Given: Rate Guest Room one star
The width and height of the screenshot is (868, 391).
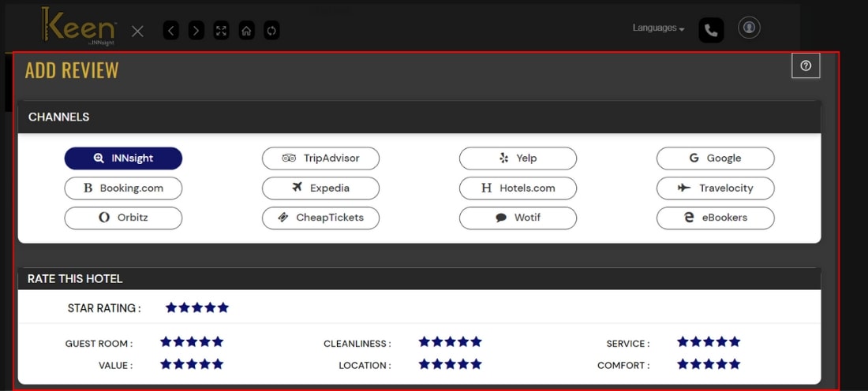Looking at the screenshot, I should [166, 342].
